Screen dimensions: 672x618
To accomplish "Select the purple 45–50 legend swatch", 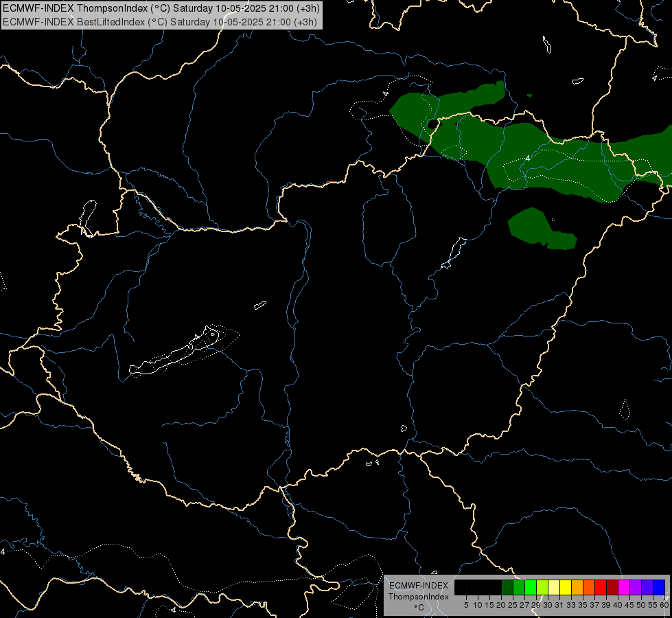I will click(636, 587).
